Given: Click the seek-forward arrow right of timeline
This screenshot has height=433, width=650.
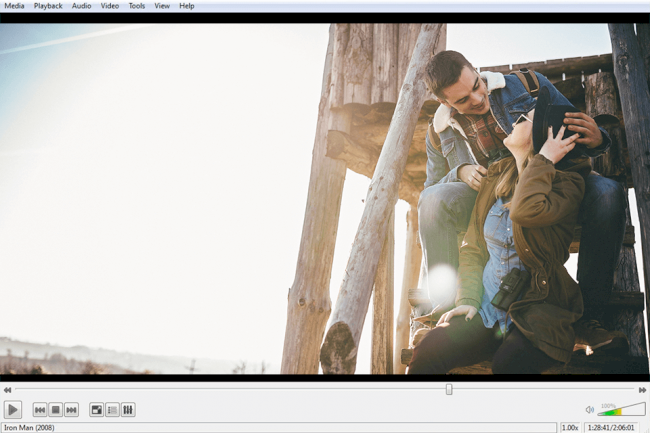Looking at the screenshot, I should [642, 390].
